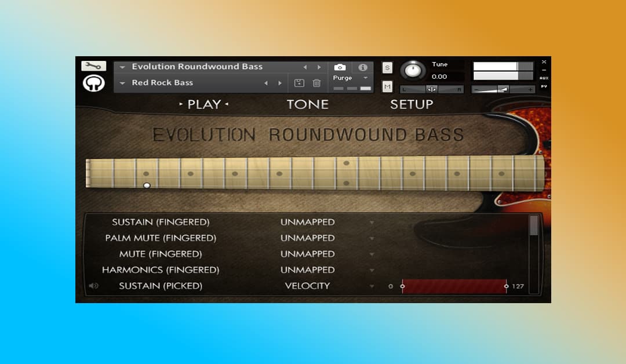Save the snapshot with the disk icon
The width and height of the screenshot is (626, 364).
click(299, 83)
